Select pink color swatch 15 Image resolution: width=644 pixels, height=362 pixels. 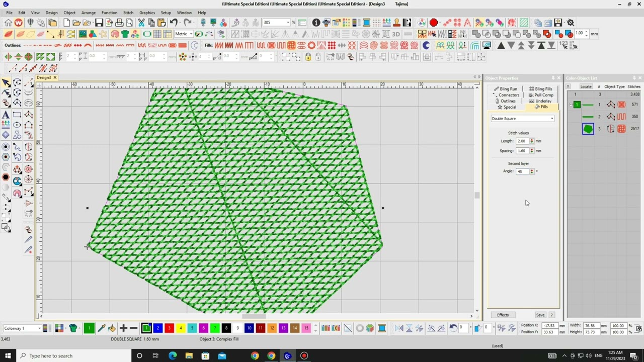tap(306, 328)
